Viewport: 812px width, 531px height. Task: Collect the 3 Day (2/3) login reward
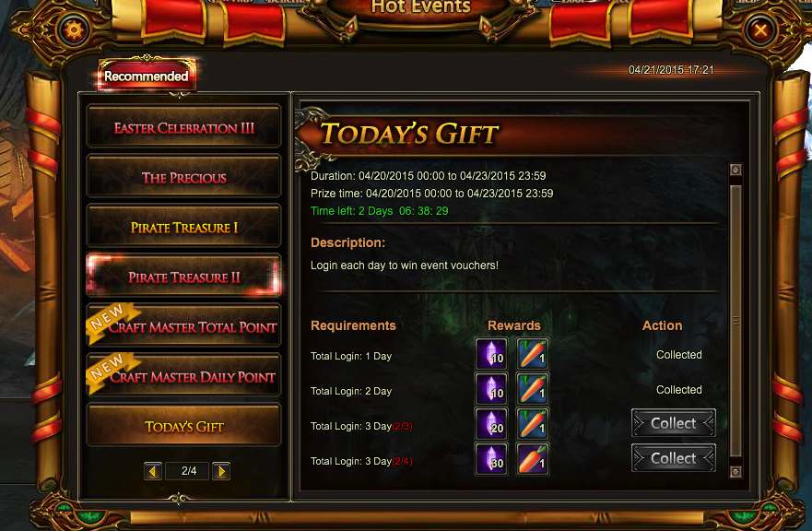point(674,423)
